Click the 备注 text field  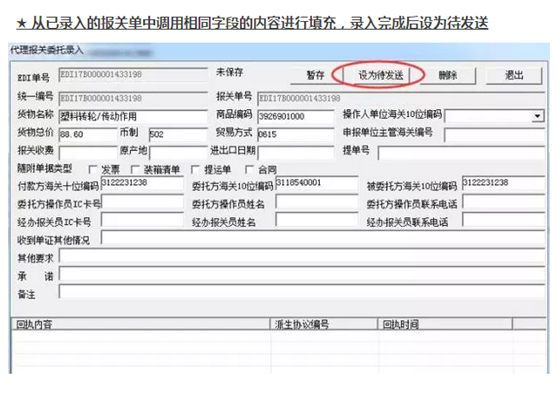click(302, 291)
